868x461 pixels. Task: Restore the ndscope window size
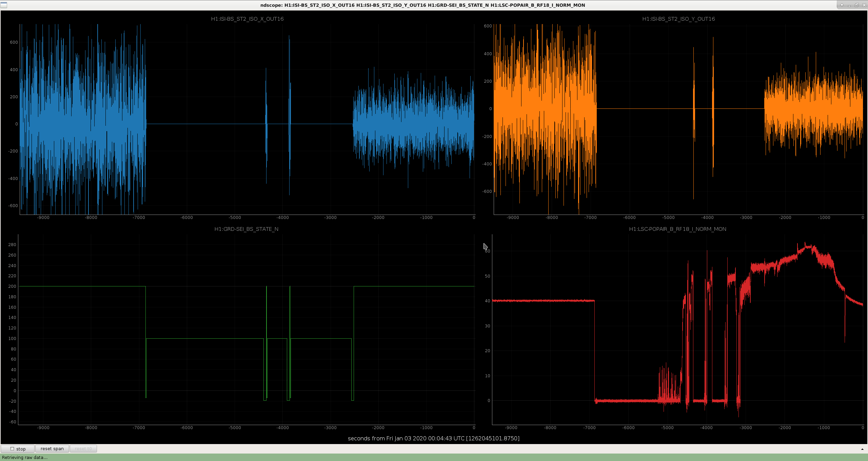pyautogui.click(x=856, y=5)
